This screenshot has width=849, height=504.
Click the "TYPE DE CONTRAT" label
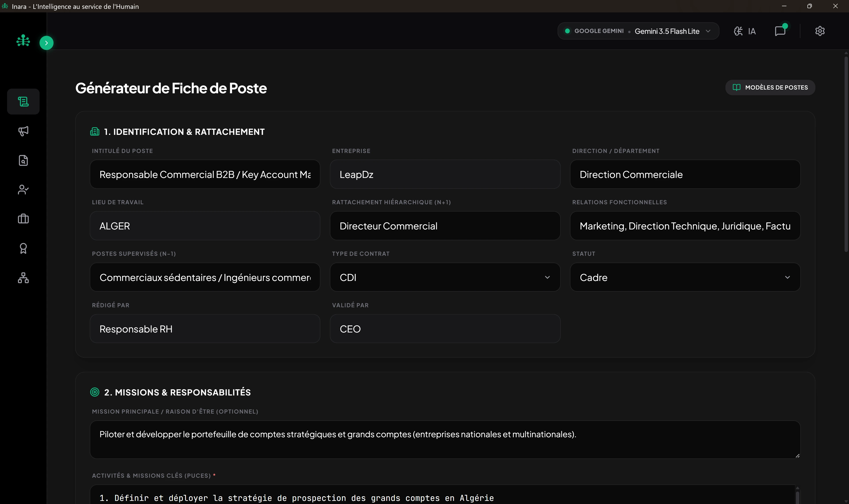click(x=361, y=254)
